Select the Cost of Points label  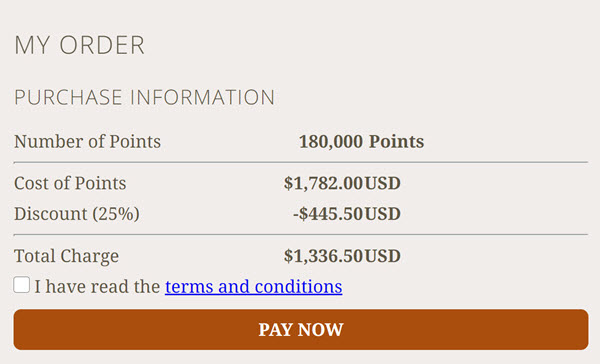click(x=70, y=183)
